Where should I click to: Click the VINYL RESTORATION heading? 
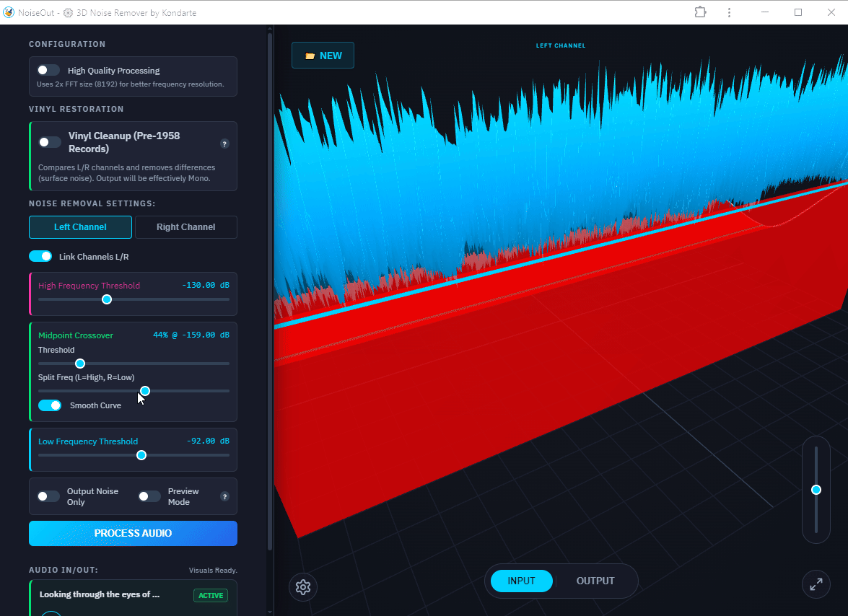point(77,109)
